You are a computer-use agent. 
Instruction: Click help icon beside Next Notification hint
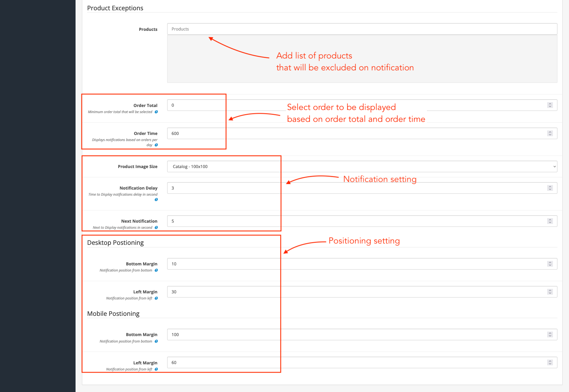[x=156, y=227]
